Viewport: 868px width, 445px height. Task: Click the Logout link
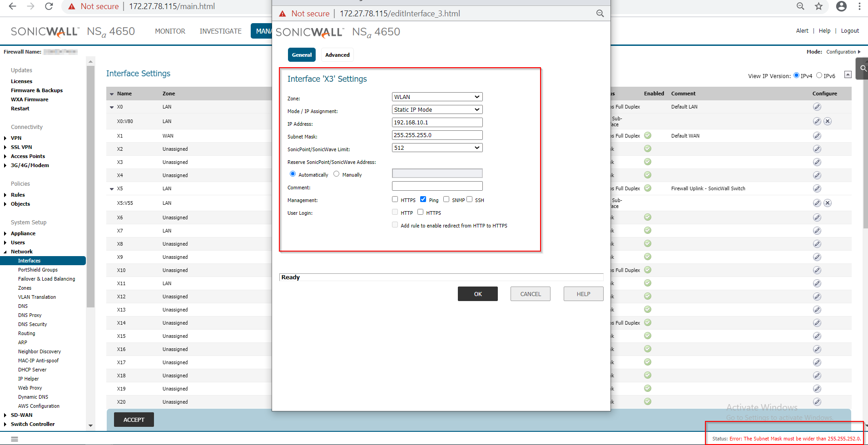coord(850,31)
